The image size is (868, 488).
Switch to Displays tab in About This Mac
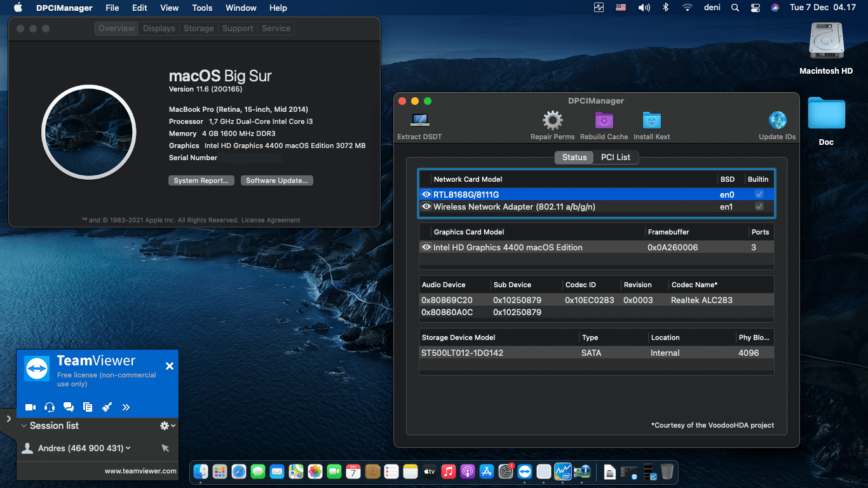pyautogui.click(x=159, y=29)
